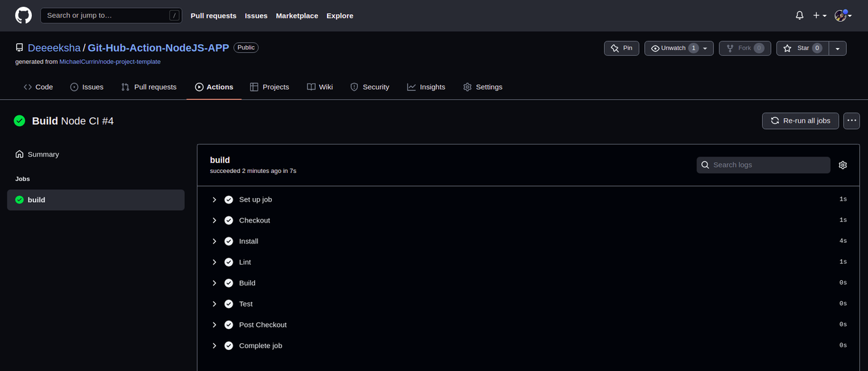868x371 pixels.
Task: Open the Summary sidebar link
Action: coord(37,155)
